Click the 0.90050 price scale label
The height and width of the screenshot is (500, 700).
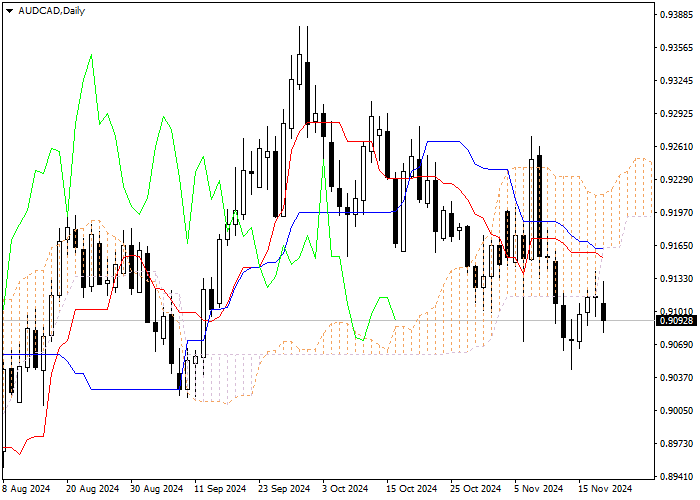tap(676, 411)
